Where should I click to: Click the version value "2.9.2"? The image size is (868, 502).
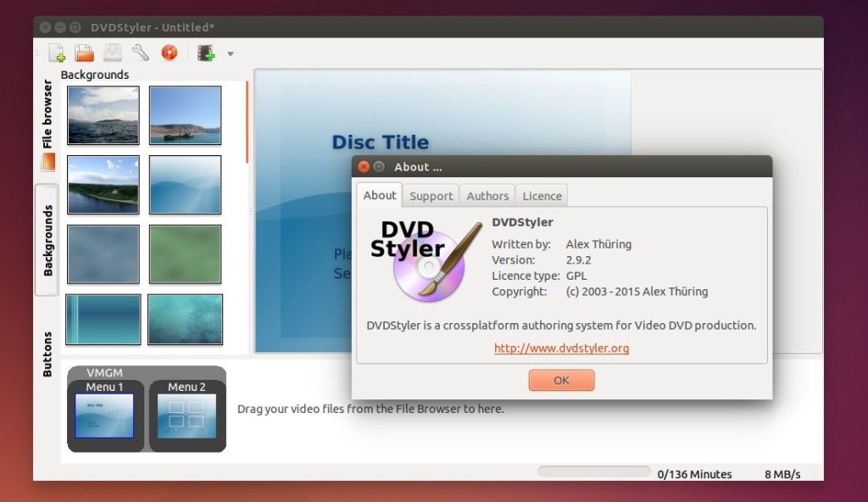pos(578,259)
